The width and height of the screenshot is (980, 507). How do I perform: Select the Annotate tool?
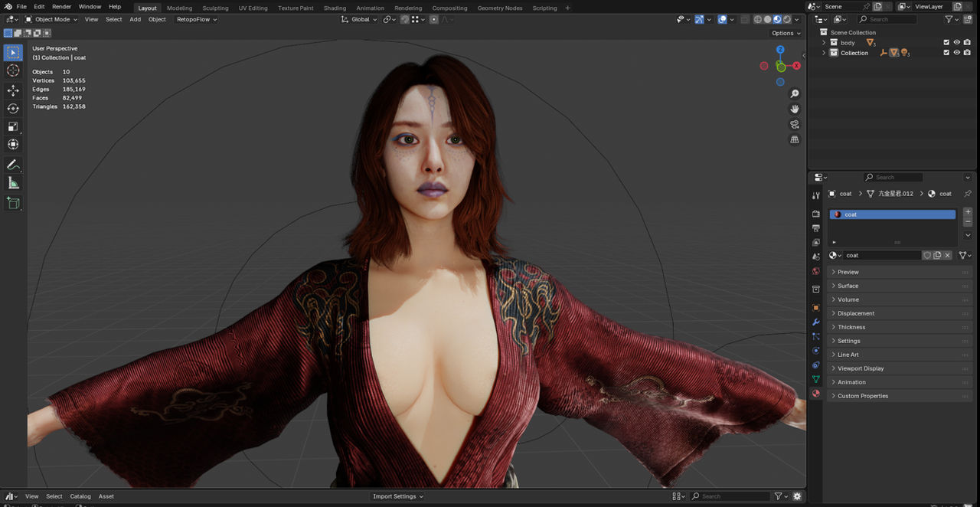coord(13,165)
